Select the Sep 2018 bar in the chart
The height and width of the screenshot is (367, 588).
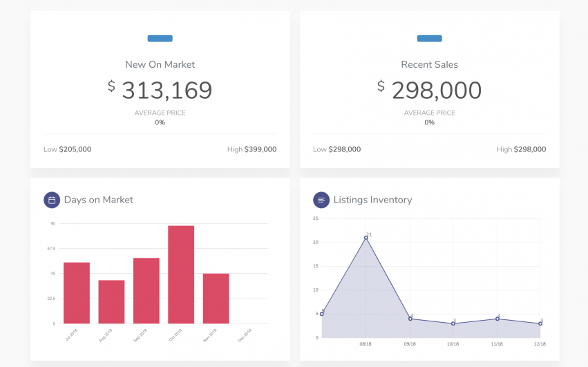click(x=146, y=291)
